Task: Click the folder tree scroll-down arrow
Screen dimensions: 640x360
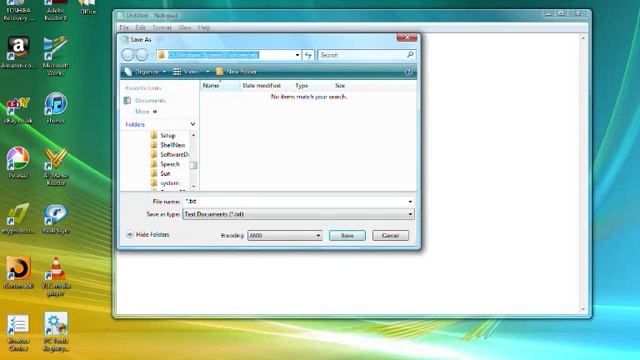Action: pos(193,187)
